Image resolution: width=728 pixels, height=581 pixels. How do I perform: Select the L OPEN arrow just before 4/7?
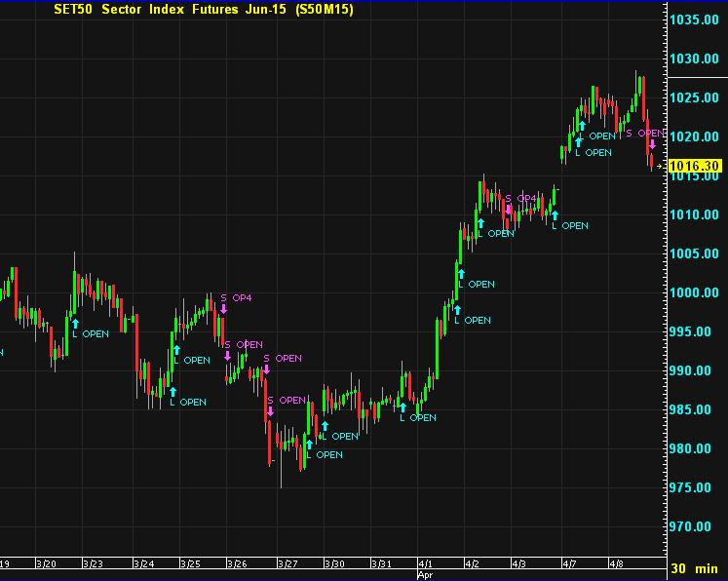click(555, 215)
